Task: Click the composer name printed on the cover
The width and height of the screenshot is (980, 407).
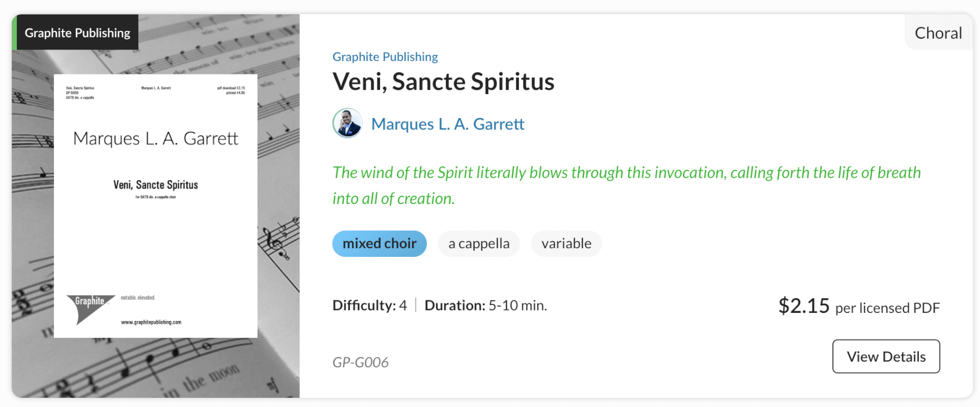Action: pyautogui.click(x=156, y=139)
